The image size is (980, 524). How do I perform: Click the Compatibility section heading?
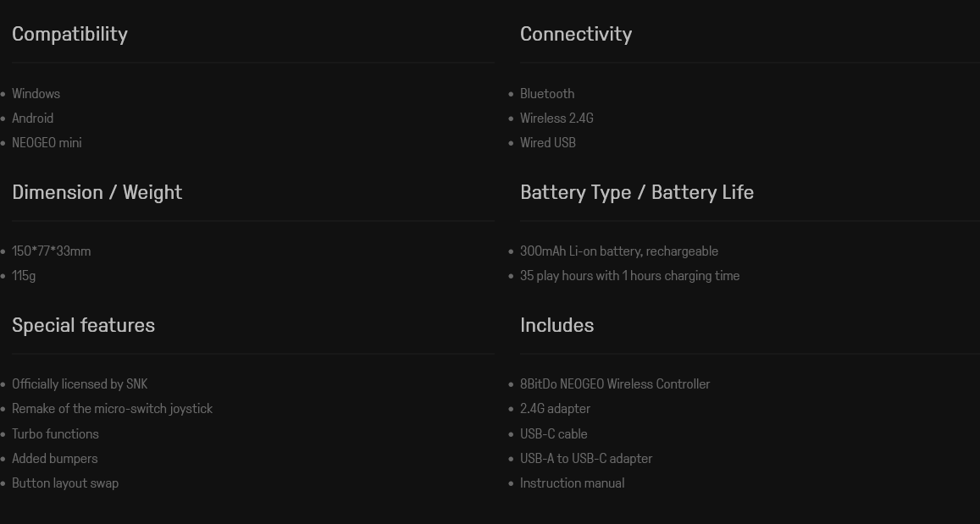(x=69, y=34)
